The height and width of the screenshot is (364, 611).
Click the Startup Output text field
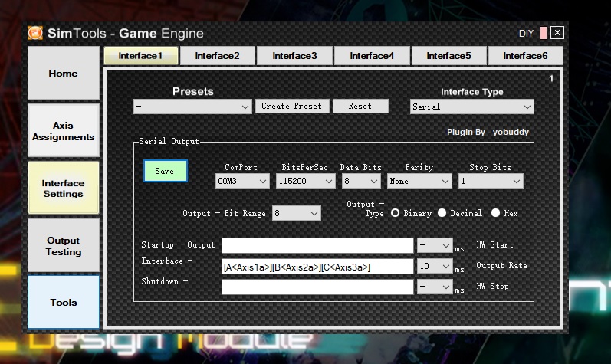[317, 246]
